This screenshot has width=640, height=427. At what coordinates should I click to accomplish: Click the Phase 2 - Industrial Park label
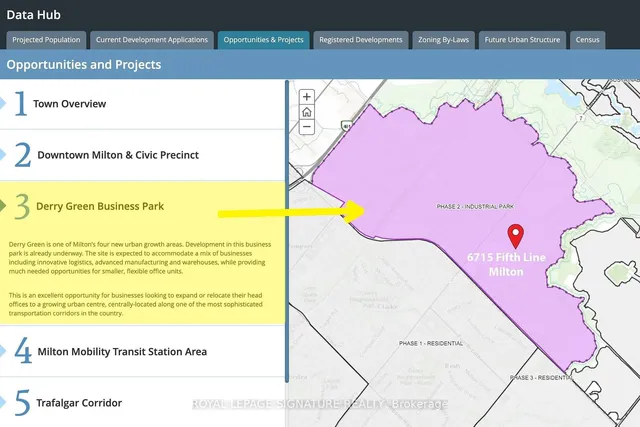(x=475, y=206)
